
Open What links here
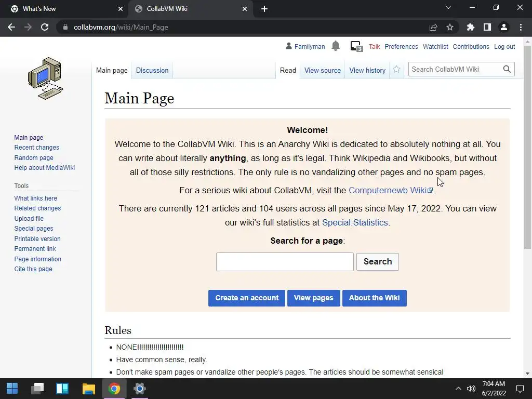(36, 198)
